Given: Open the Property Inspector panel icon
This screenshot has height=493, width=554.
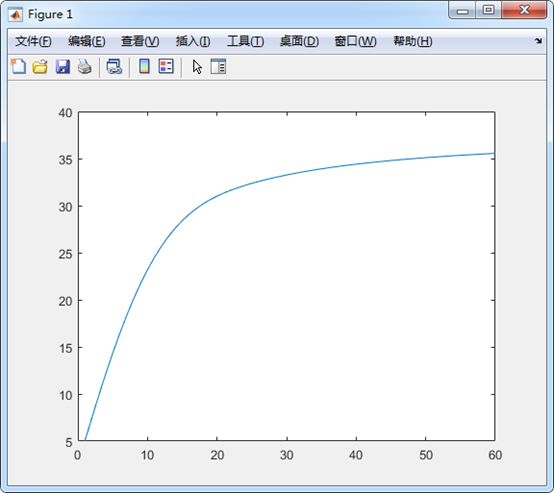Looking at the screenshot, I should 218,66.
